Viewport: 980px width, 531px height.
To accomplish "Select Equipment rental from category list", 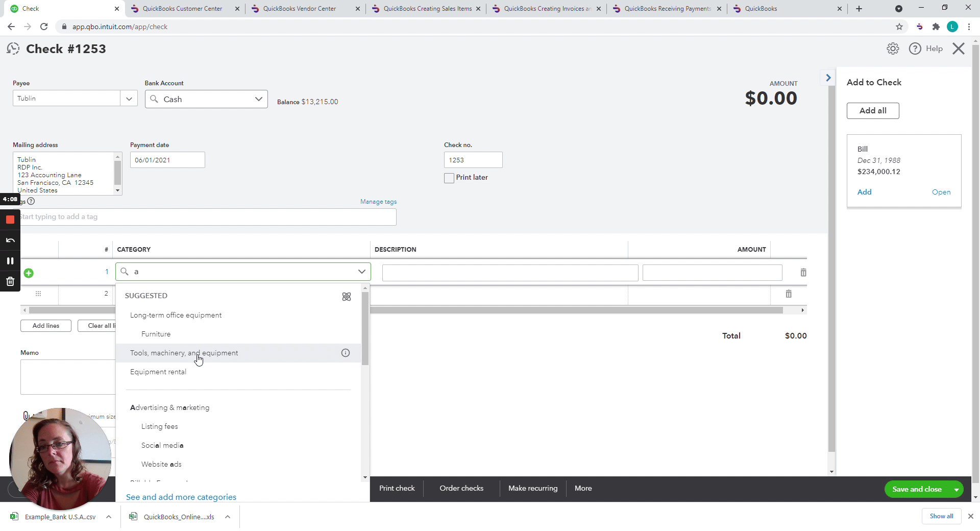I will coord(158,372).
